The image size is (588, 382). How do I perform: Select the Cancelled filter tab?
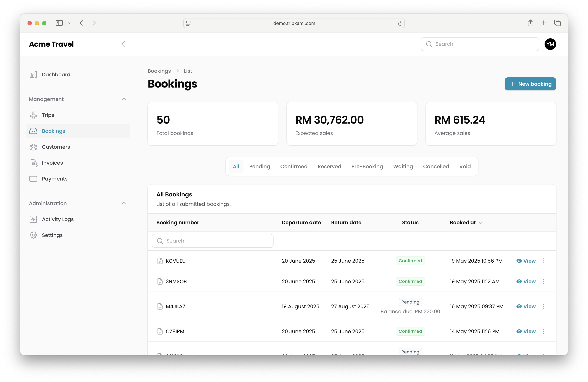pyautogui.click(x=436, y=166)
